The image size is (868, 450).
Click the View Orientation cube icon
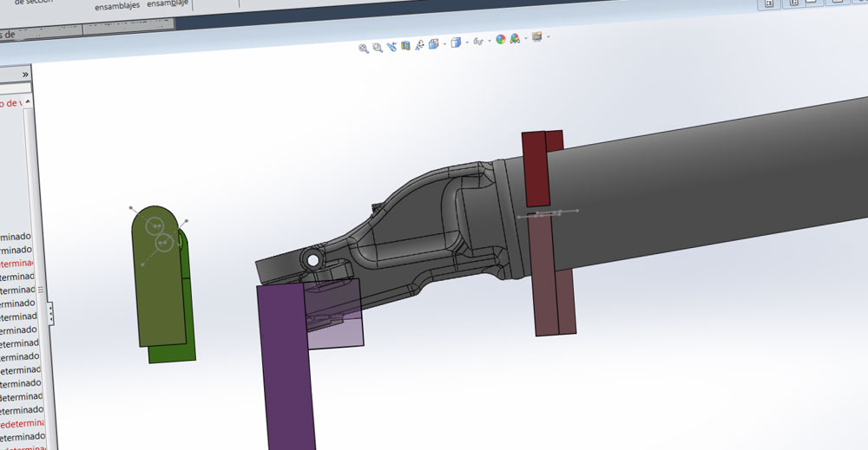(x=433, y=43)
